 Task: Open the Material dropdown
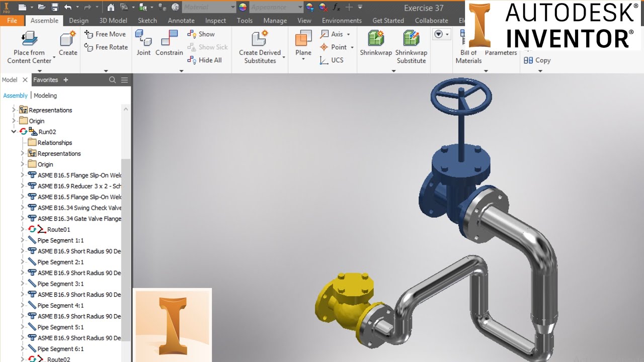pyautogui.click(x=232, y=8)
